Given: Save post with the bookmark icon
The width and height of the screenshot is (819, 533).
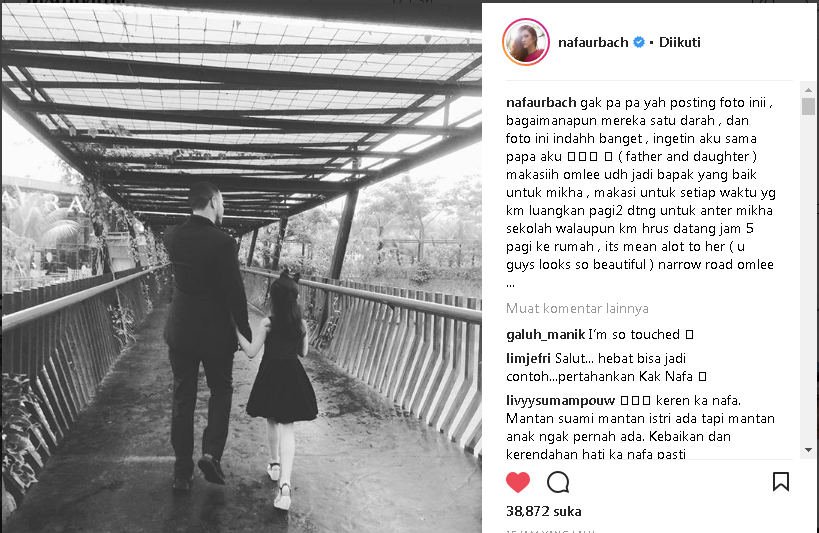Looking at the screenshot, I should (780, 481).
